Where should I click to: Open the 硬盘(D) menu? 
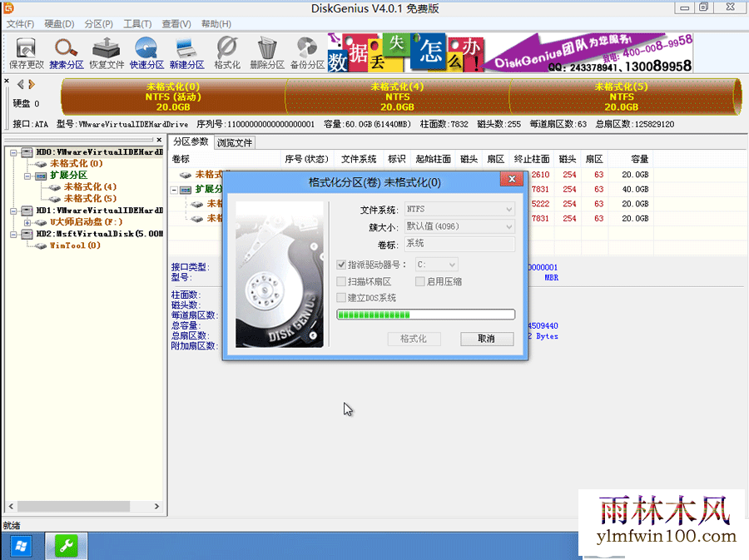pos(59,24)
